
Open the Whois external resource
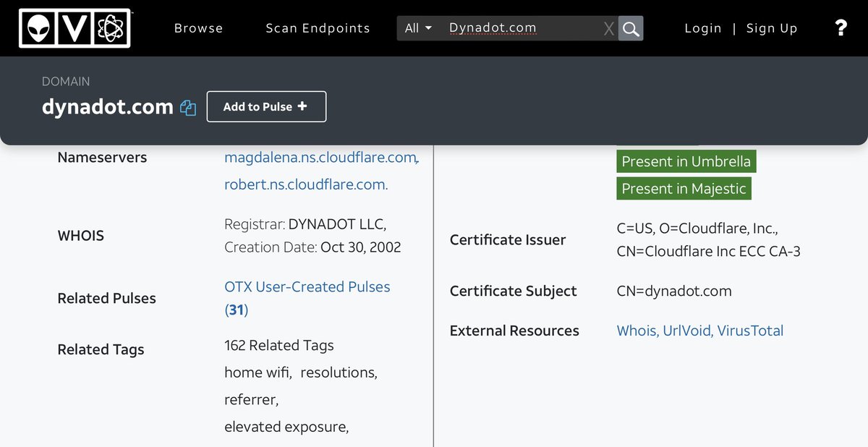click(x=636, y=331)
